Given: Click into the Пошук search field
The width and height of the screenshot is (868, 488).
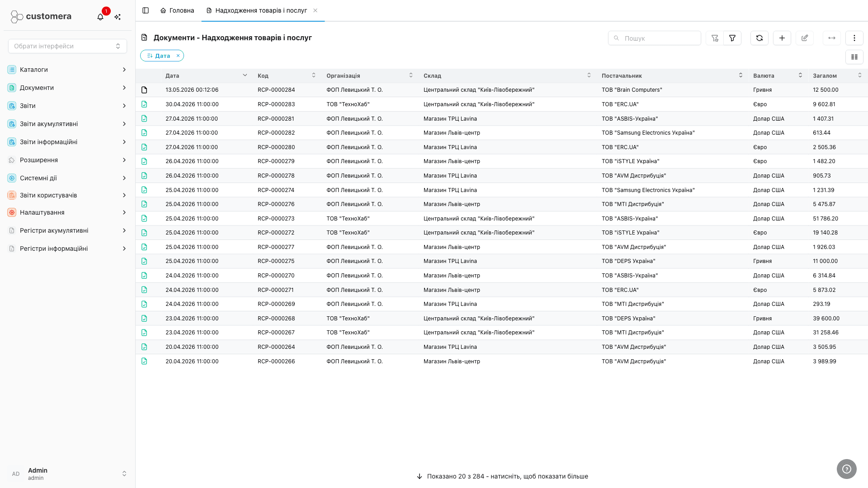Looking at the screenshot, I should tap(655, 38).
